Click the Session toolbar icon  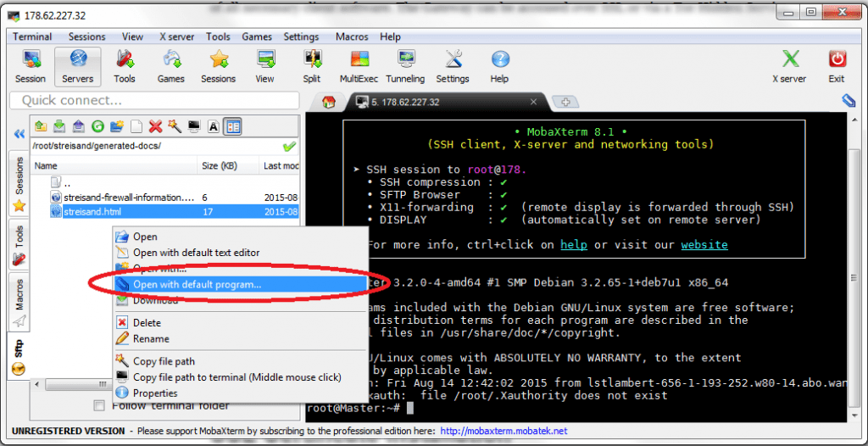click(x=30, y=67)
